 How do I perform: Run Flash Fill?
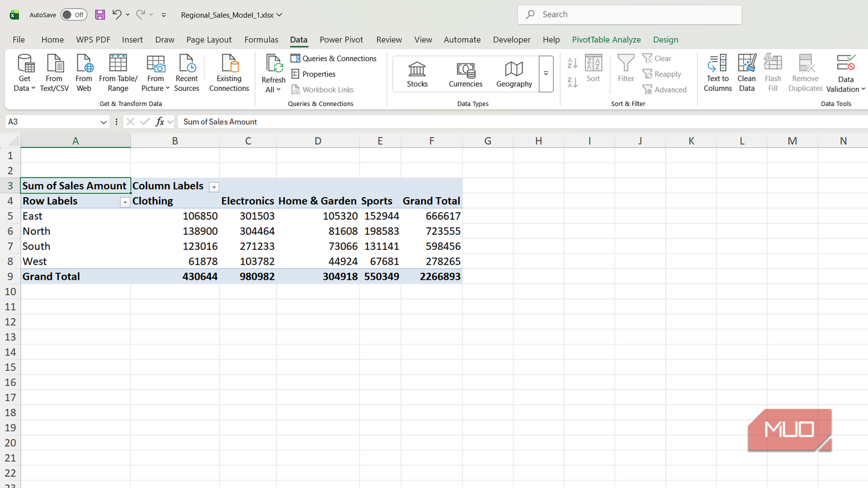pos(773,73)
